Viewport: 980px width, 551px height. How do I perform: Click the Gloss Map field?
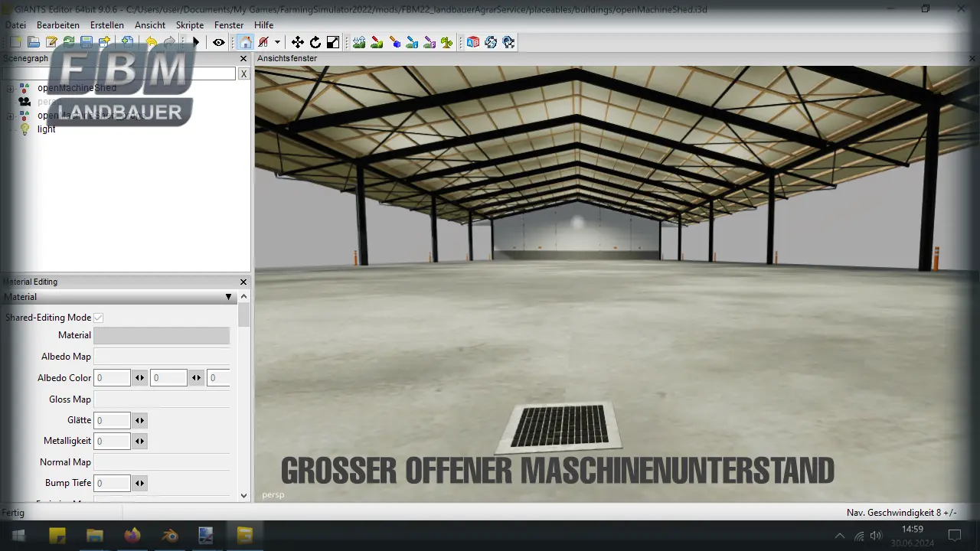162,399
